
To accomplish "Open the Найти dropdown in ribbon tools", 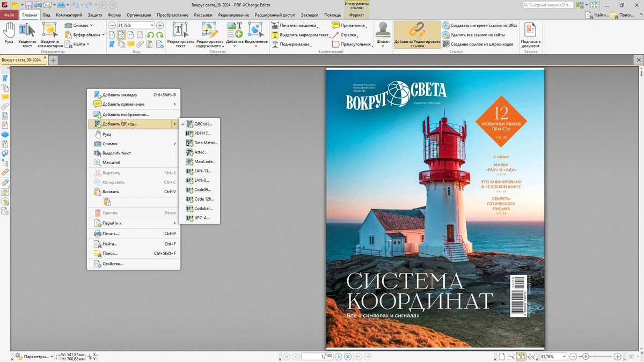I will point(78,45).
